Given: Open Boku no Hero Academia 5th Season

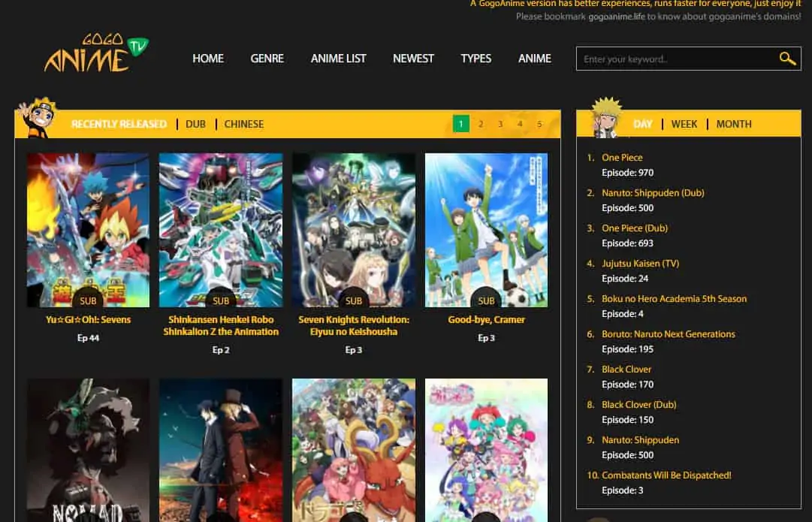Looking at the screenshot, I should click(x=675, y=299).
